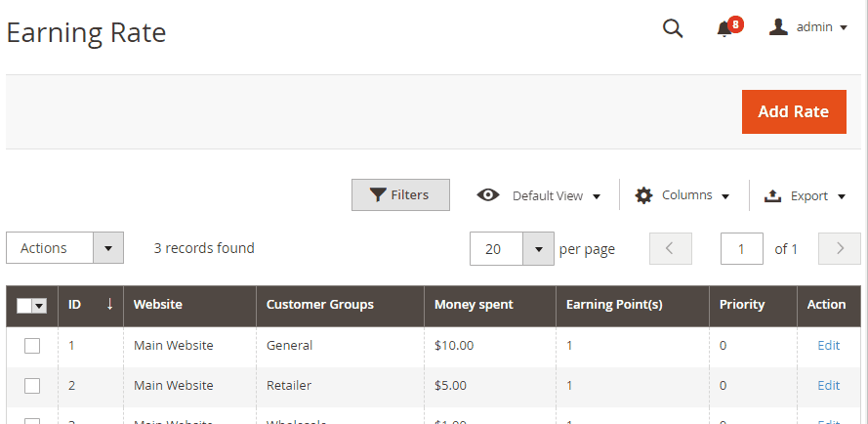The image size is (868, 424).
Task: Click the "$5.00" money spent cell
Action: click(x=451, y=385)
